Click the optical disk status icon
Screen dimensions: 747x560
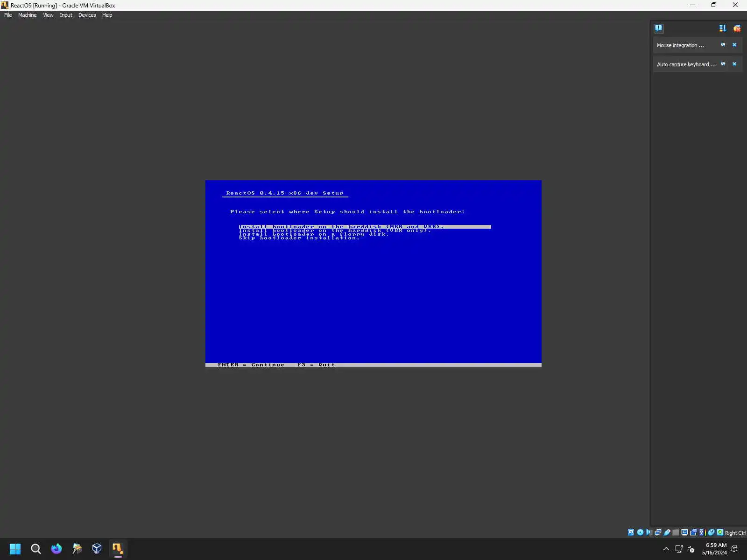tap(640, 532)
